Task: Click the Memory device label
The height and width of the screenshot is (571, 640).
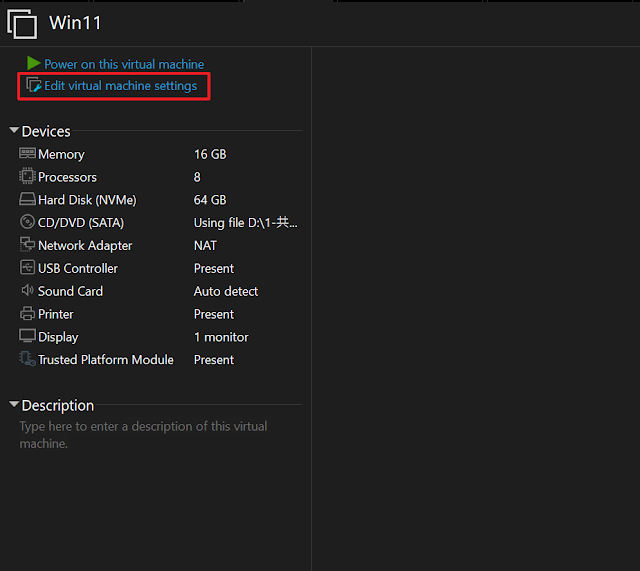Action: tap(61, 154)
